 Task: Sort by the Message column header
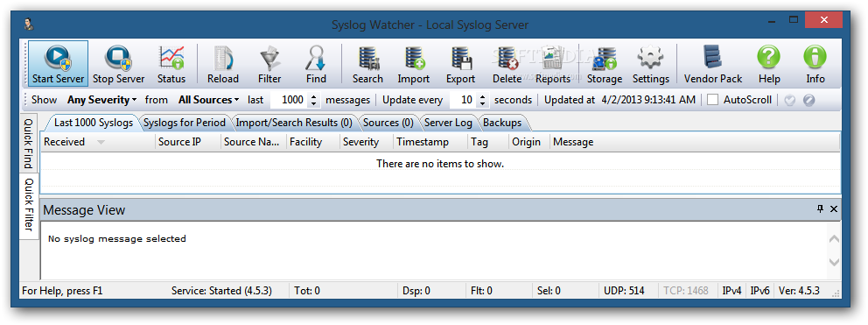pos(695,142)
